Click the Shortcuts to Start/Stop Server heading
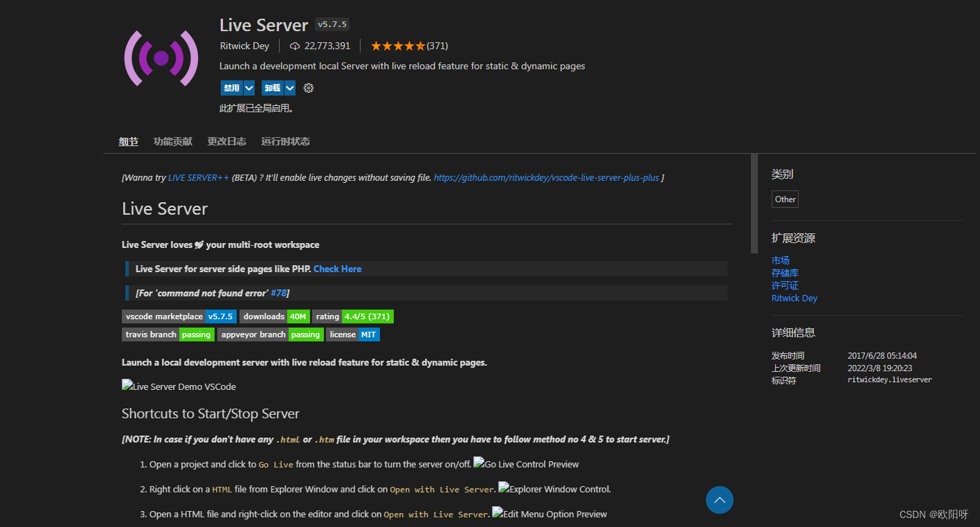This screenshot has width=980, height=527. click(x=210, y=413)
